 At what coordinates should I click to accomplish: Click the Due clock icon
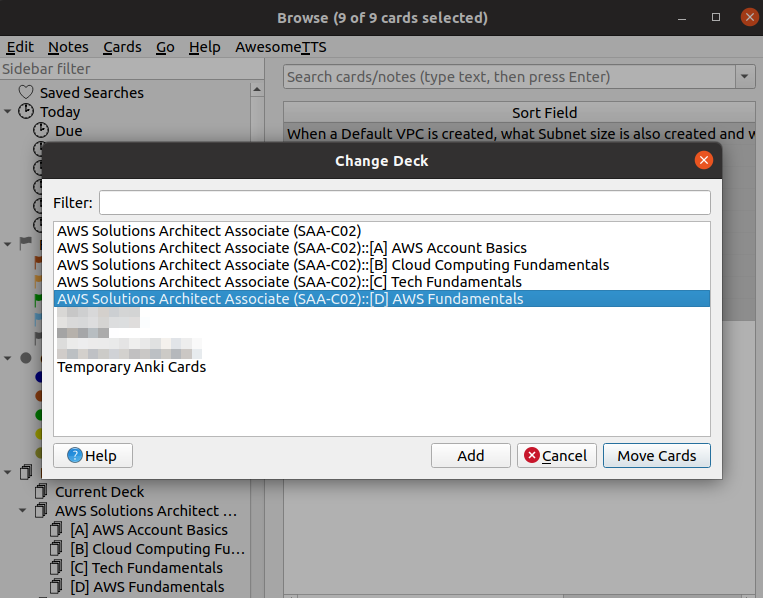pyautogui.click(x=41, y=130)
